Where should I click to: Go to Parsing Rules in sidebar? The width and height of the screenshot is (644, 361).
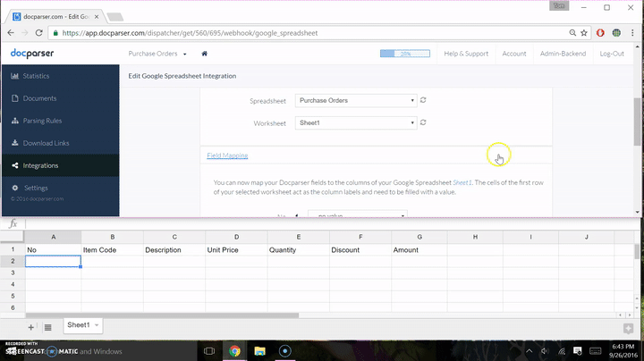point(42,121)
